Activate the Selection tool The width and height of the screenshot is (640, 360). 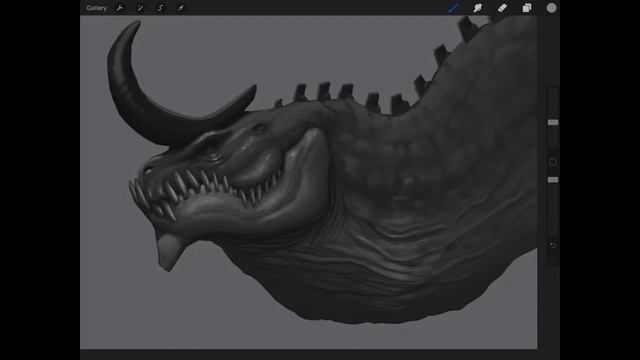click(160, 8)
